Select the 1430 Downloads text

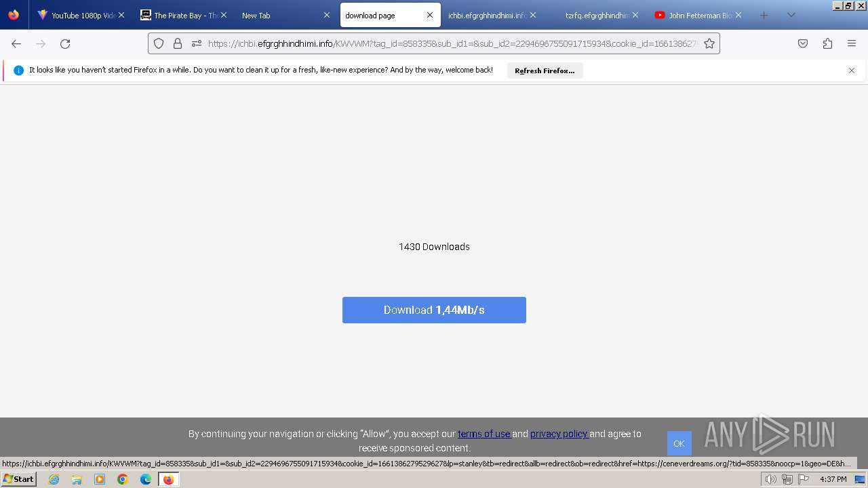(434, 247)
